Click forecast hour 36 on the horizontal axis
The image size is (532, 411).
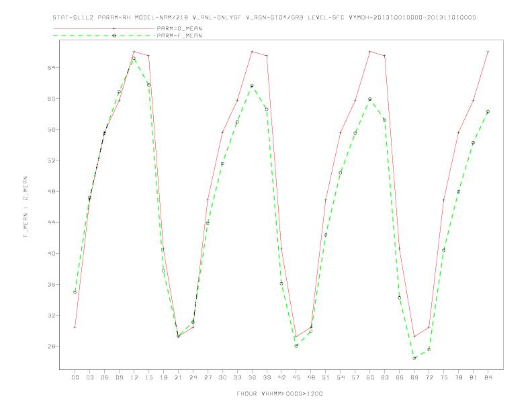coord(252,377)
